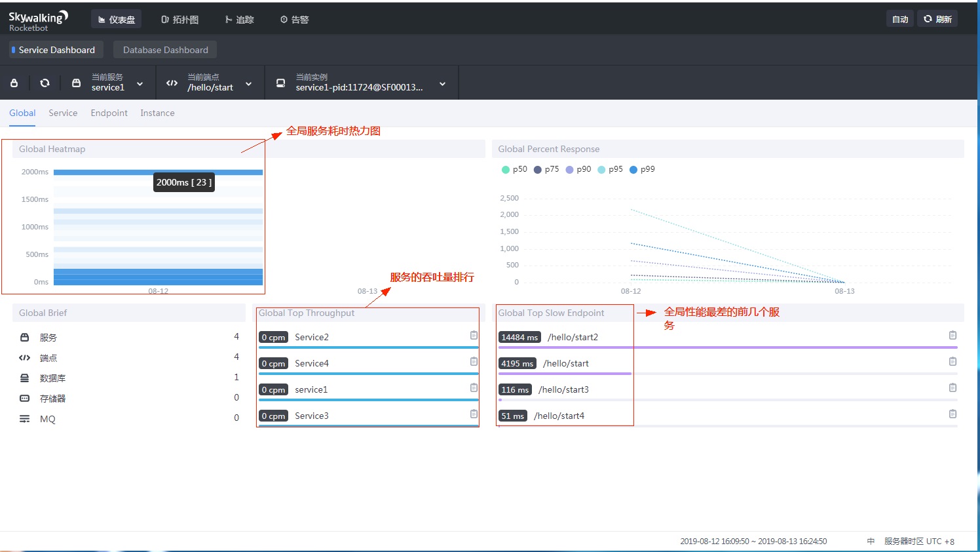
Task: Click the Skywalking Rocketbot logo
Action: [x=38, y=20]
